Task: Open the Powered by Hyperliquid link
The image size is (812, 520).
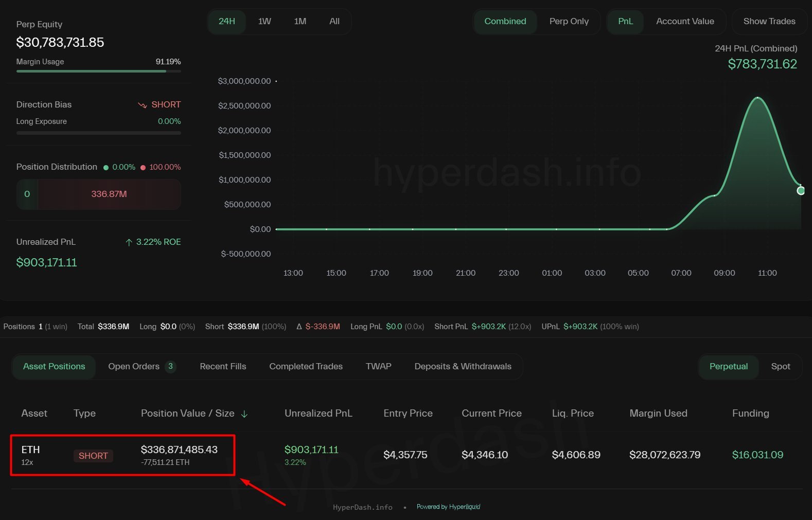Action: tap(448, 507)
